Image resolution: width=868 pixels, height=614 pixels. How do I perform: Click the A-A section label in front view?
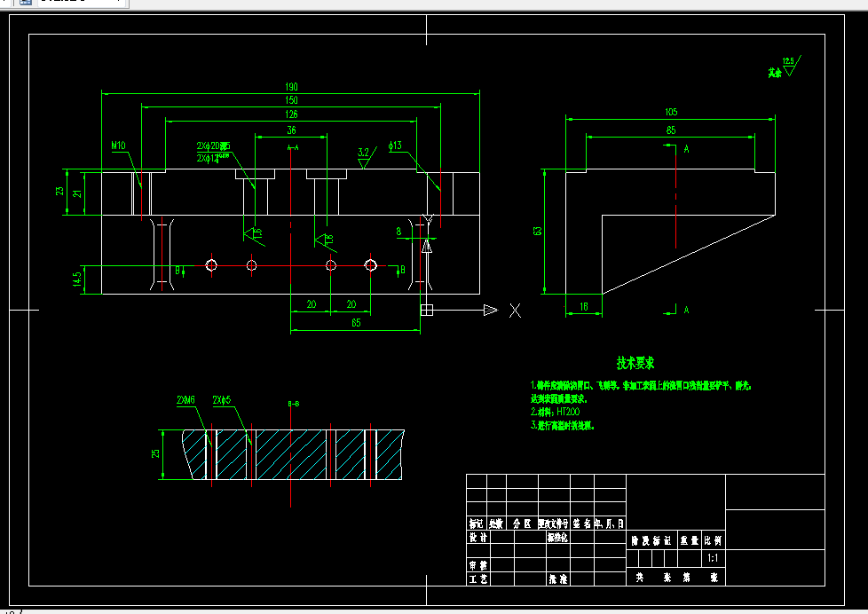click(293, 147)
